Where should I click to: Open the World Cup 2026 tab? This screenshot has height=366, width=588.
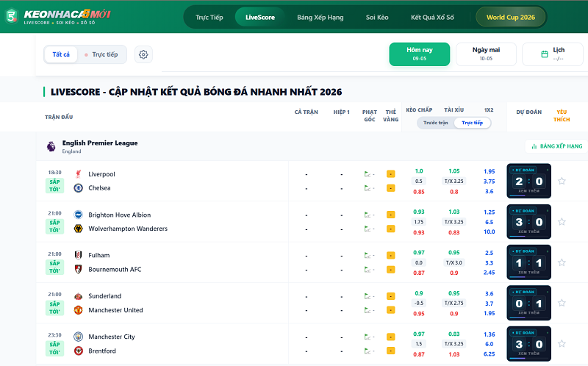click(x=511, y=17)
